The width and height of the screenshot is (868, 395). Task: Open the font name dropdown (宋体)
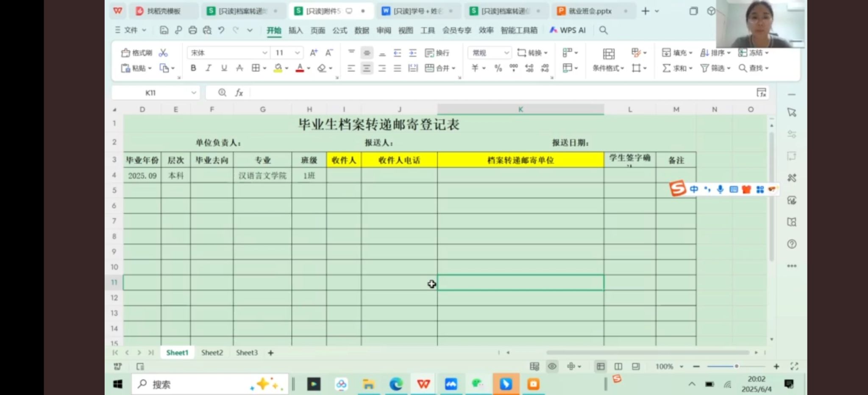264,53
